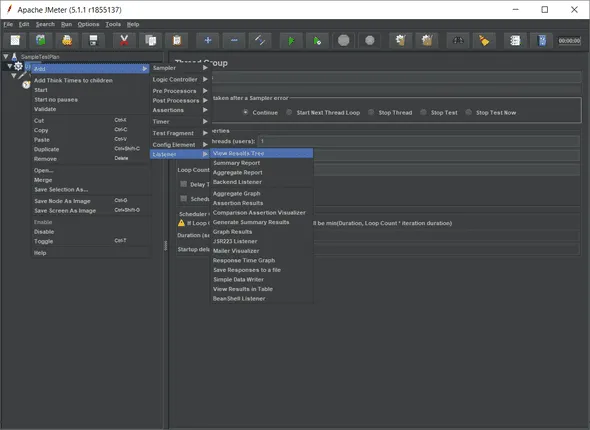The height and width of the screenshot is (430, 590).
Task: Click the Clear All toolbar icon
Action: coord(427,40)
